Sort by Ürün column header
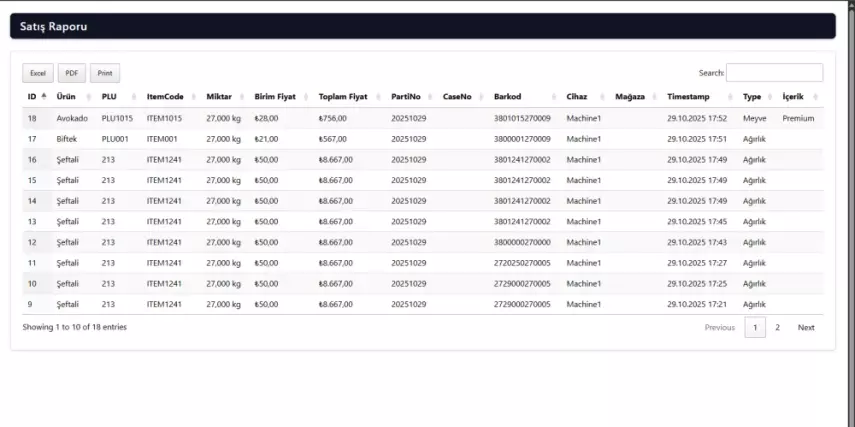 [x=67, y=97]
